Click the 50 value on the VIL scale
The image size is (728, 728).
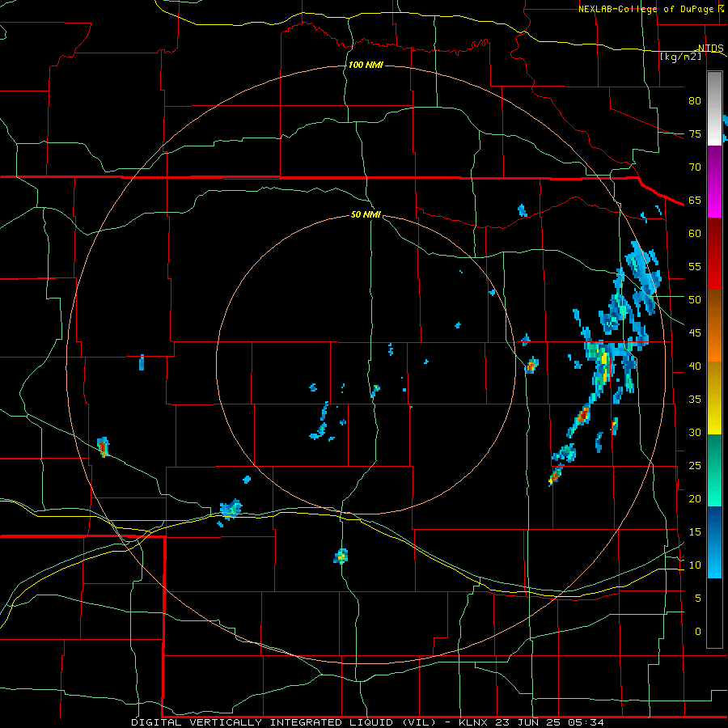(695, 300)
